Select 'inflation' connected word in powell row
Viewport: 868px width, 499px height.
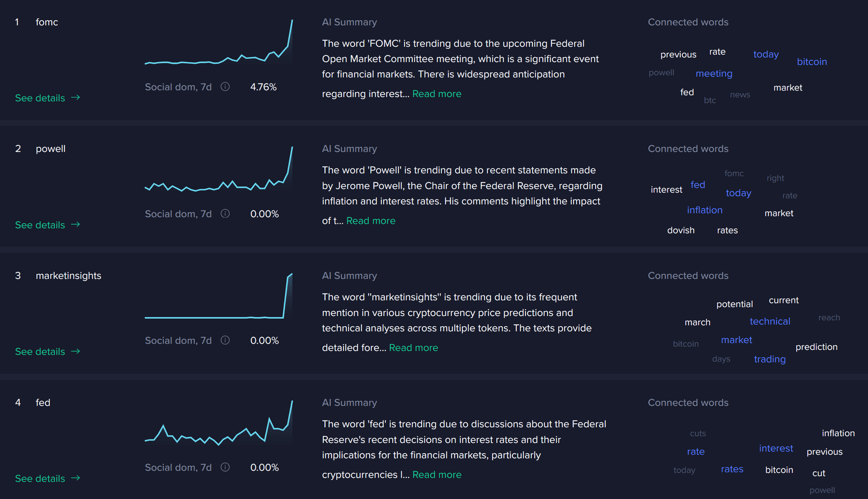704,210
